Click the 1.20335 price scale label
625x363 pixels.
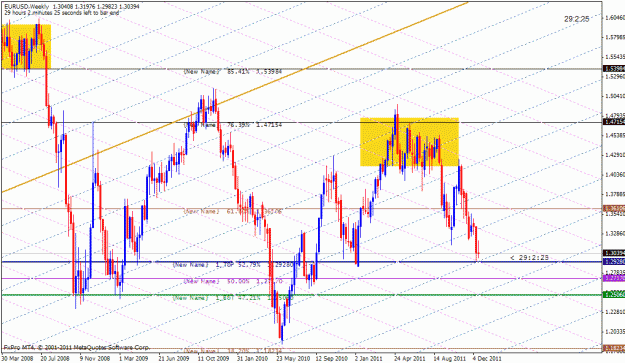point(615,332)
